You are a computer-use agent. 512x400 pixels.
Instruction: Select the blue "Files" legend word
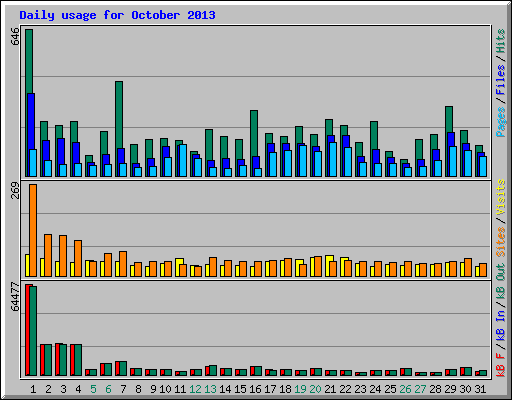point(501,80)
